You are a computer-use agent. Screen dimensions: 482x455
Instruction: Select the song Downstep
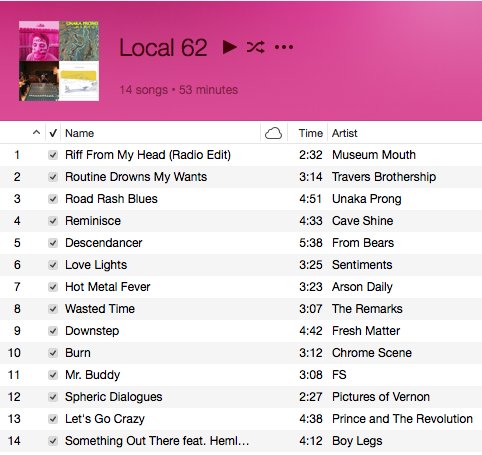point(92,331)
